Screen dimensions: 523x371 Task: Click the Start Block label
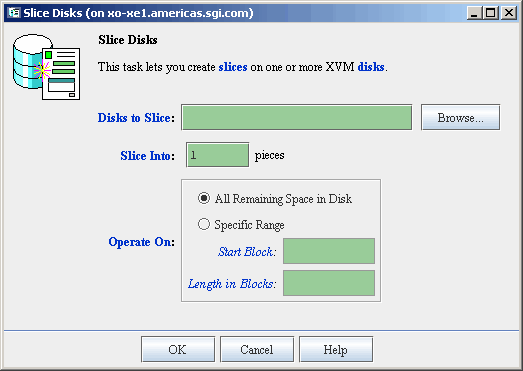(x=247, y=252)
